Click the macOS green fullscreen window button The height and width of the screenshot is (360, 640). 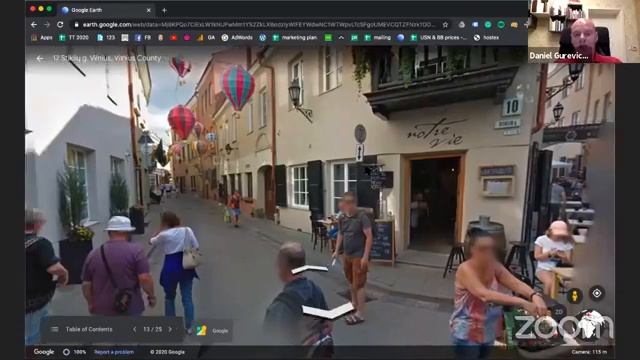point(49,9)
